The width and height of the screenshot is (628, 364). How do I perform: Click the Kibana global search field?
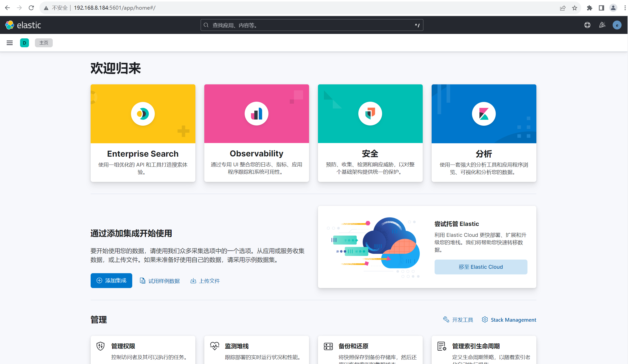(x=312, y=25)
